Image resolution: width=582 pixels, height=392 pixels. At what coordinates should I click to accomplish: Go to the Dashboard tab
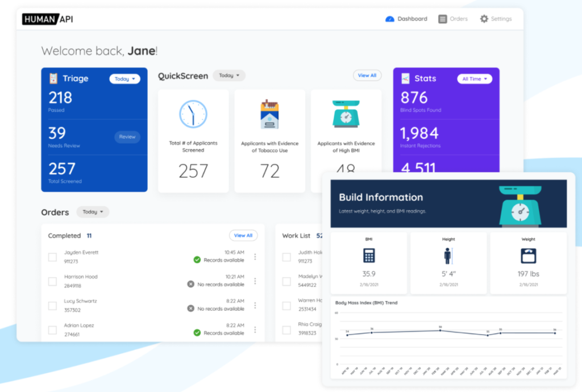(406, 18)
